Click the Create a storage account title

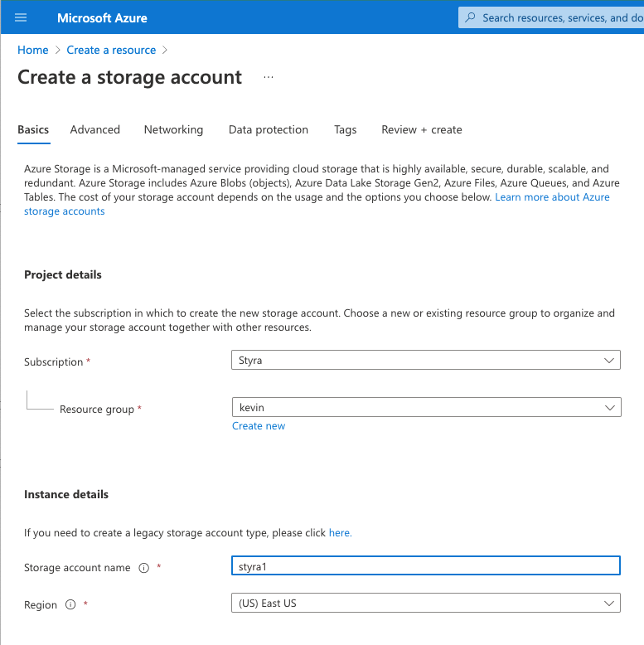[x=129, y=77]
